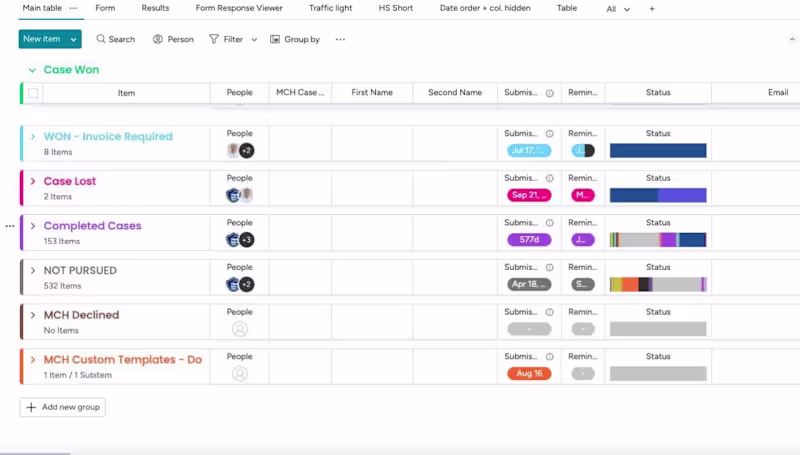Viewport: 800px width, 455px height.
Task: Click empty person icon in MCH Custom Templates
Action: tap(240, 373)
